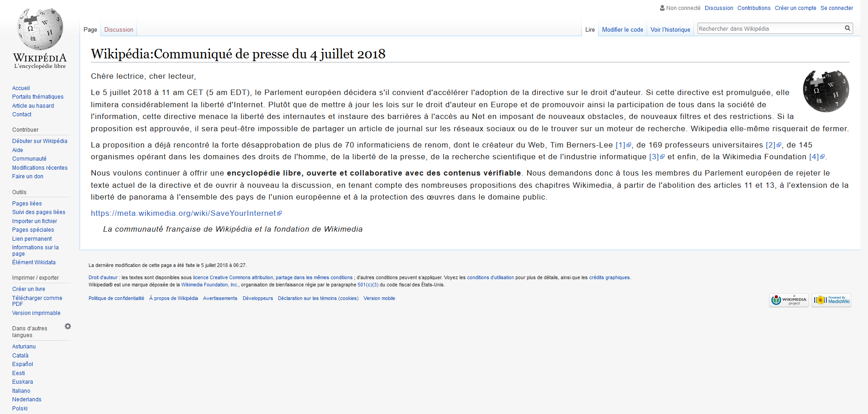
Task: Open the SaveYourInternet meta.wikimedia.org link
Action: point(186,213)
